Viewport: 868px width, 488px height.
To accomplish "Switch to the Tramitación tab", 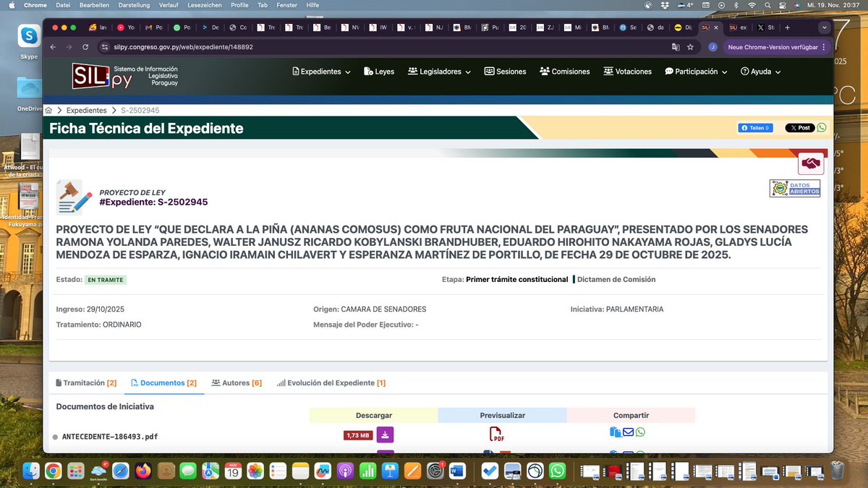I will (x=86, y=382).
